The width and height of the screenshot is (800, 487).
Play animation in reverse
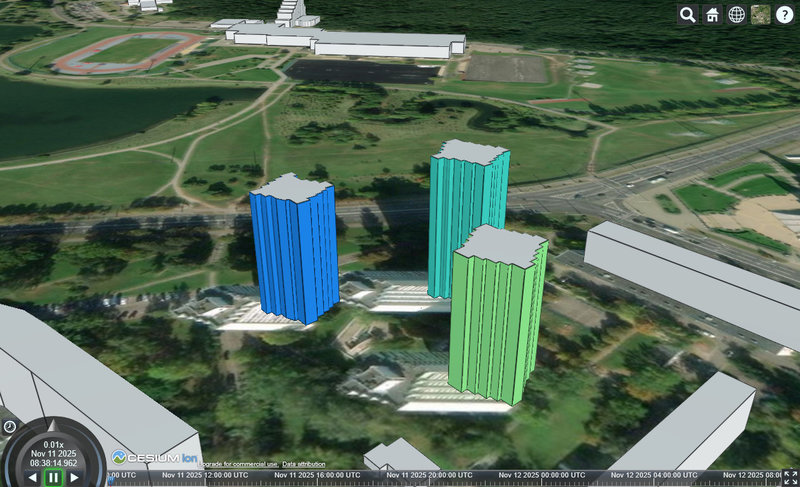point(32,478)
